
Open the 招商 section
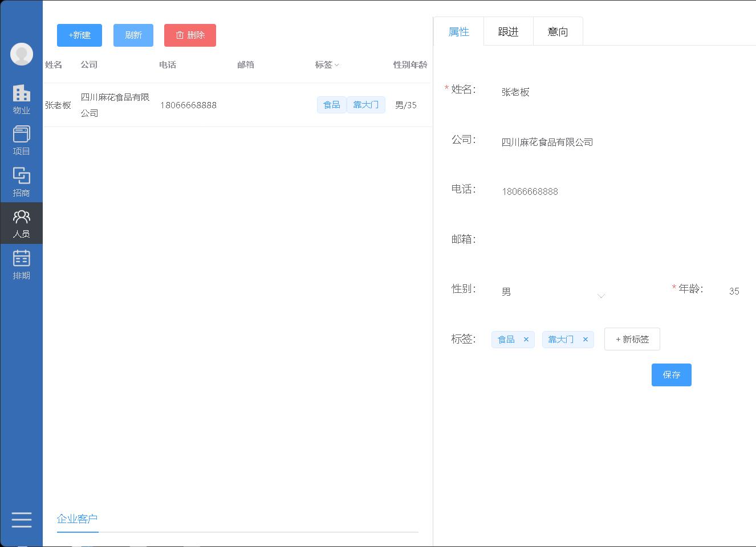click(21, 181)
